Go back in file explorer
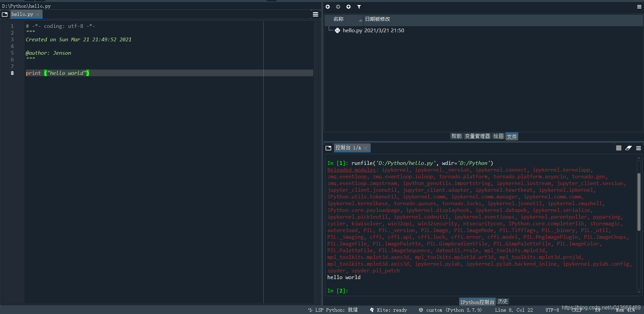The width and height of the screenshot is (644, 314). (328, 7)
